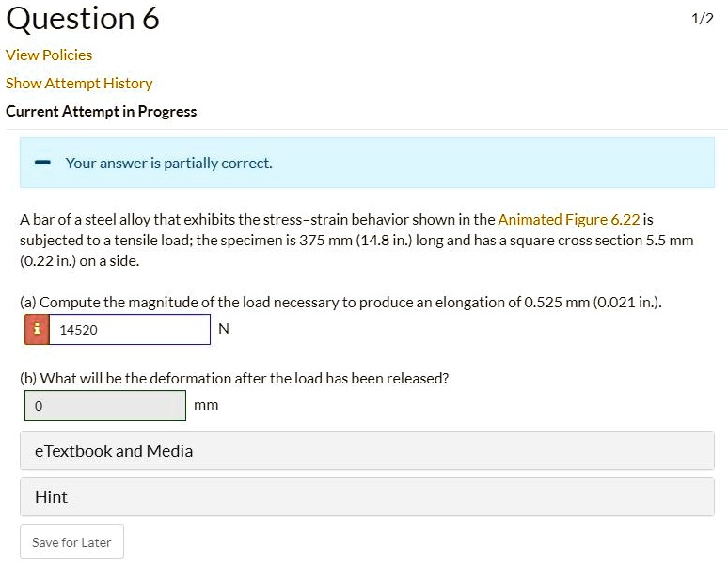Open the Animated Figure 6.22 link
This screenshot has width=728, height=563.
pyautogui.click(x=569, y=219)
